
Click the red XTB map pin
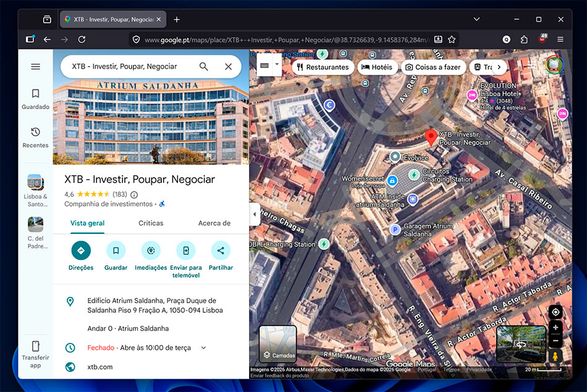[431, 137]
